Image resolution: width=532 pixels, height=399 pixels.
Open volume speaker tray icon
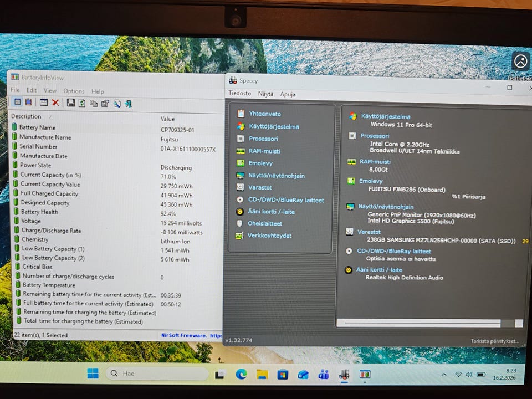469,375
